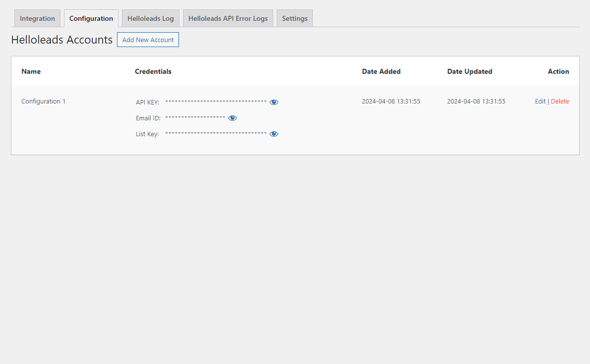Click the Configuration 1 name cell
The height and width of the screenshot is (364, 590).
tap(43, 101)
